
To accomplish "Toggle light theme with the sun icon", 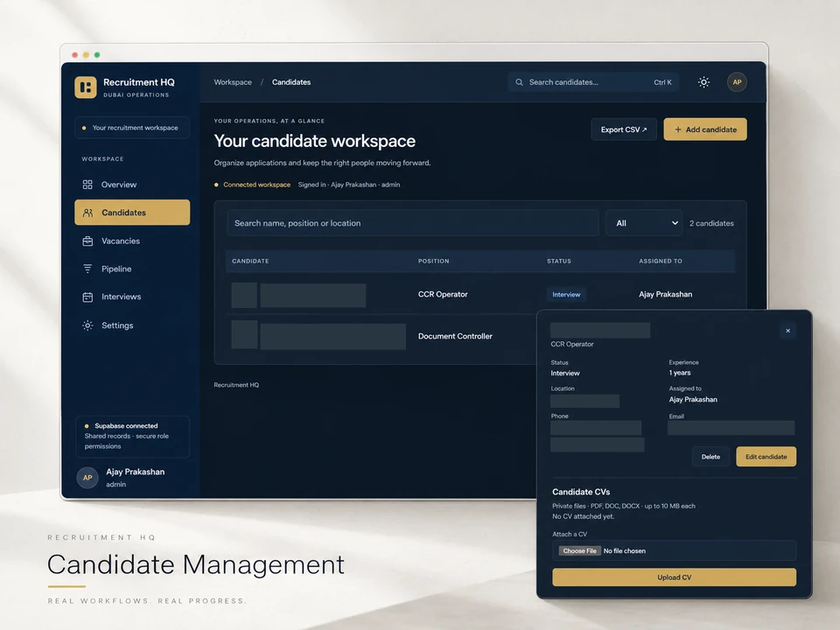I will click(x=703, y=82).
